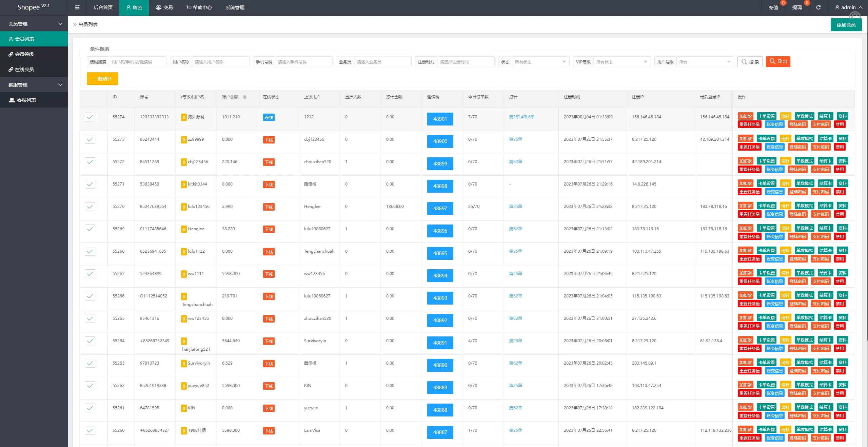Click the orange export button
The height and width of the screenshot is (447, 868).
coord(778,61)
